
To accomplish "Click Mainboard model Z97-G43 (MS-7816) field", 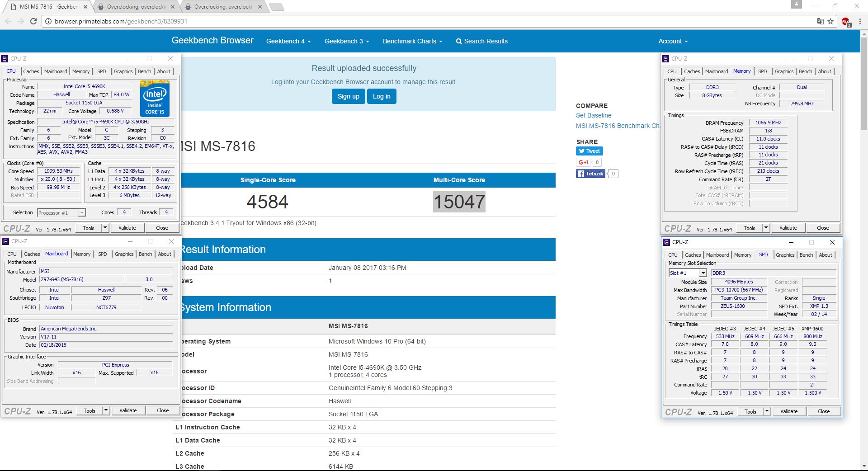I will (x=81, y=279).
